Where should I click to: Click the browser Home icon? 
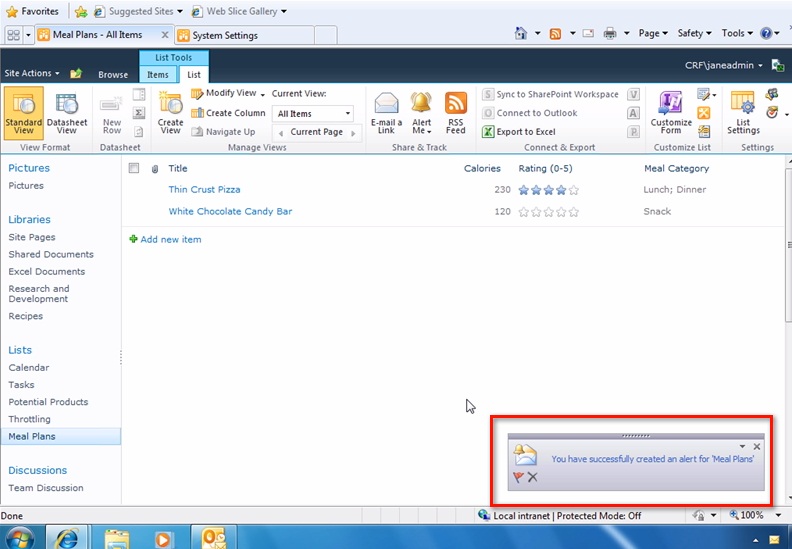point(520,33)
